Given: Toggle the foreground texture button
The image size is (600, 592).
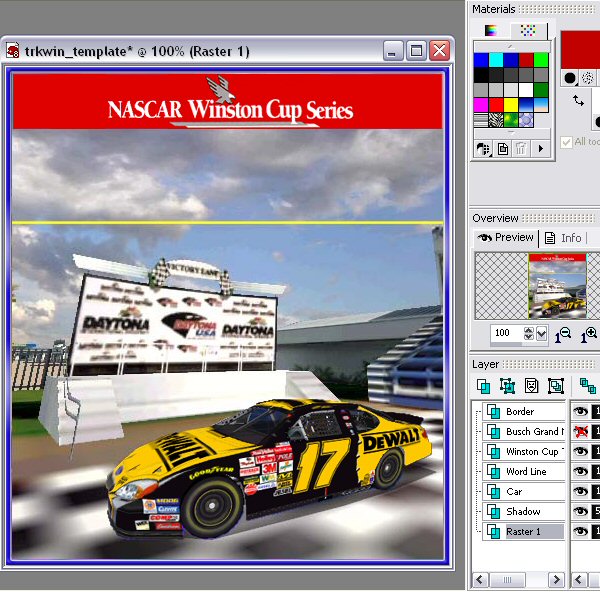Looking at the screenshot, I should 587,78.
